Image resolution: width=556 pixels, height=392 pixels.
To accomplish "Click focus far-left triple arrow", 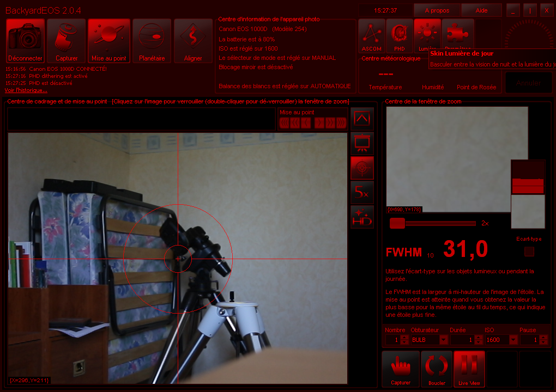I will [285, 123].
